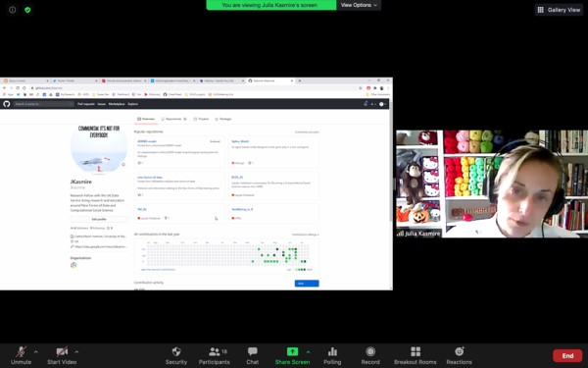The image size is (588, 368).
Task: Open the new-forms-of-data repository
Action: (150, 178)
